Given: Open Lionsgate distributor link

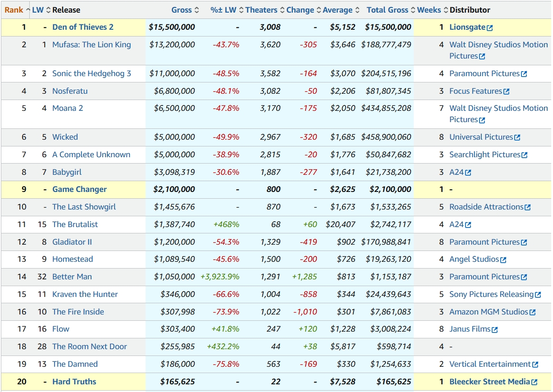Looking at the screenshot, I should [x=467, y=27].
